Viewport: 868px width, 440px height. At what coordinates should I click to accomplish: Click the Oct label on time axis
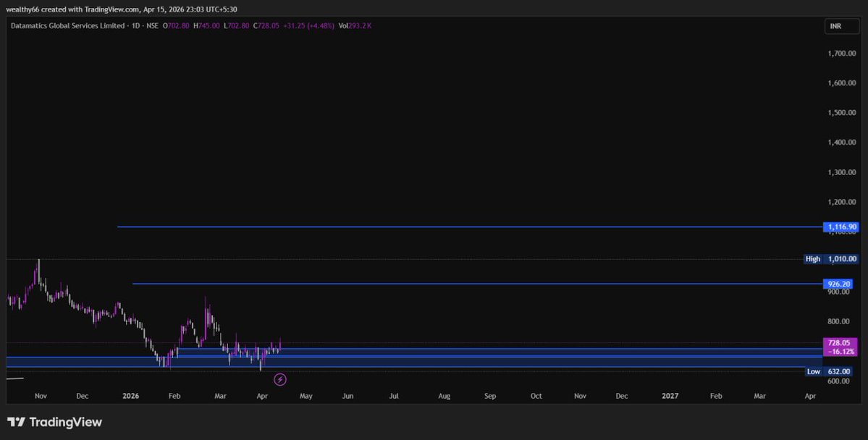(x=536, y=397)
